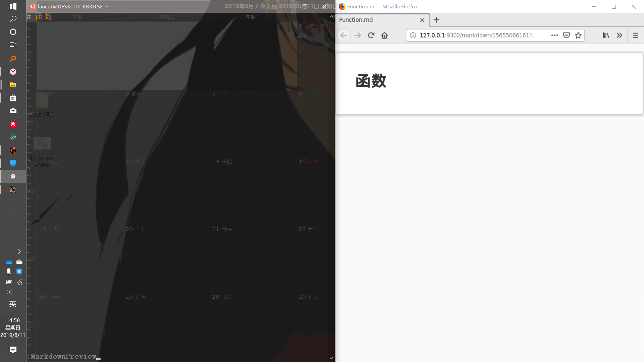Click the Back navigation button
644x362 pixels.
pyautogui.click(x=344, y=35)
